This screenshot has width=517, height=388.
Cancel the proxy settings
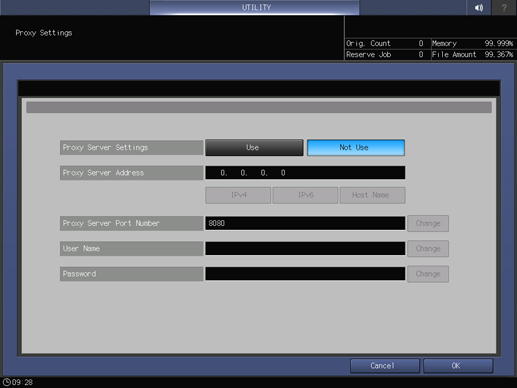pyautogui.click(x=385, y=366)
